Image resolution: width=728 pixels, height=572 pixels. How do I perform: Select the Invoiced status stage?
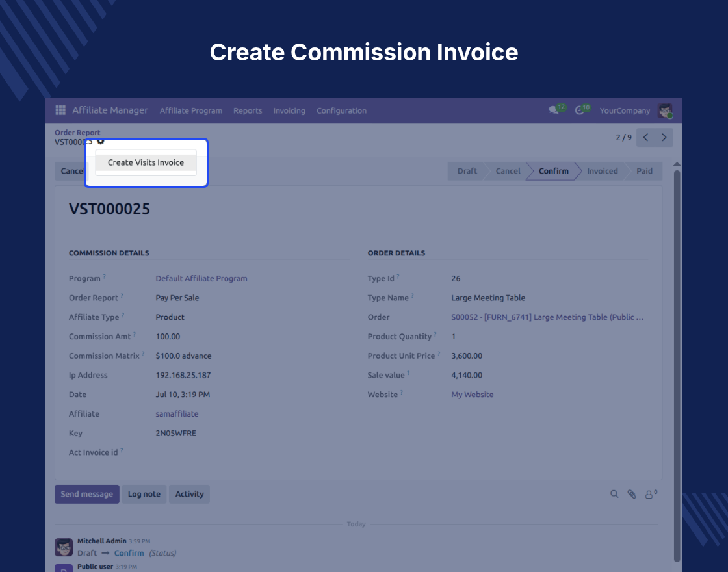point(602,171)
